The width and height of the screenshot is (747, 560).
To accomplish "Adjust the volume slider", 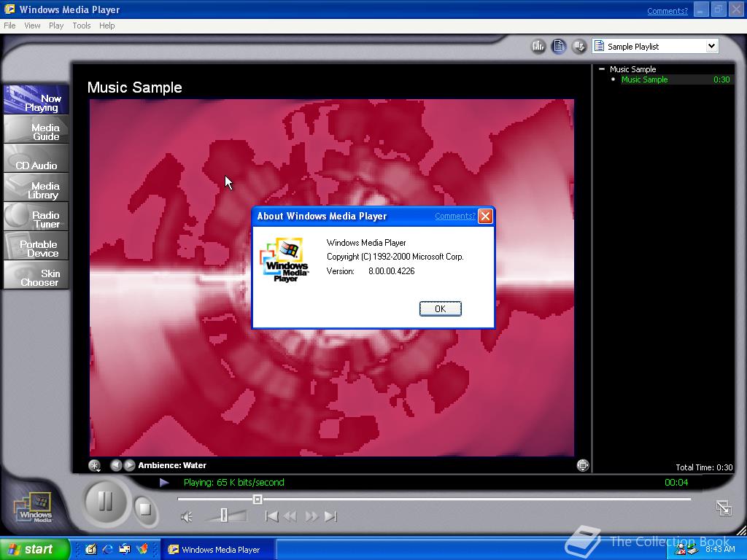I will click(224, 516).
